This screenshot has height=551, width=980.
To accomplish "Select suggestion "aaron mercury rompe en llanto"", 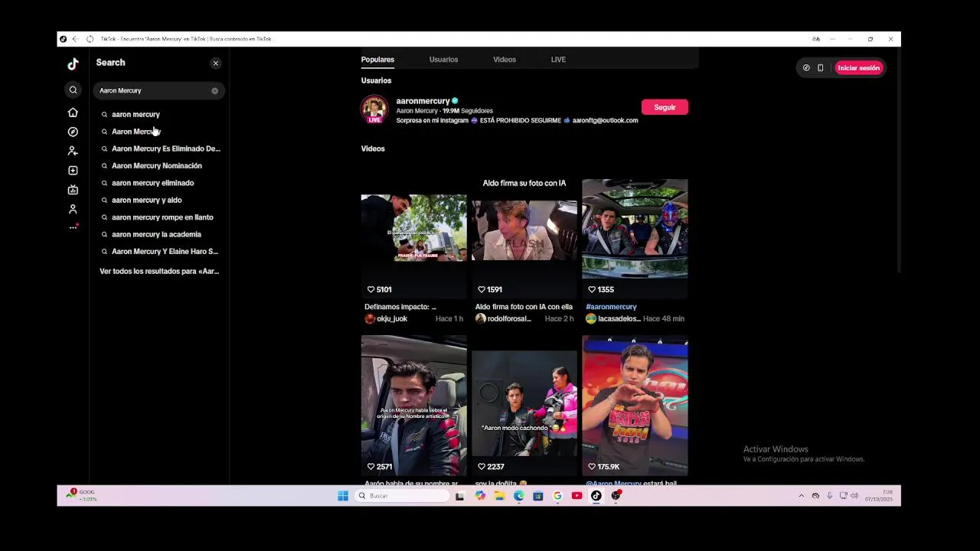I will tap(162, 217).
